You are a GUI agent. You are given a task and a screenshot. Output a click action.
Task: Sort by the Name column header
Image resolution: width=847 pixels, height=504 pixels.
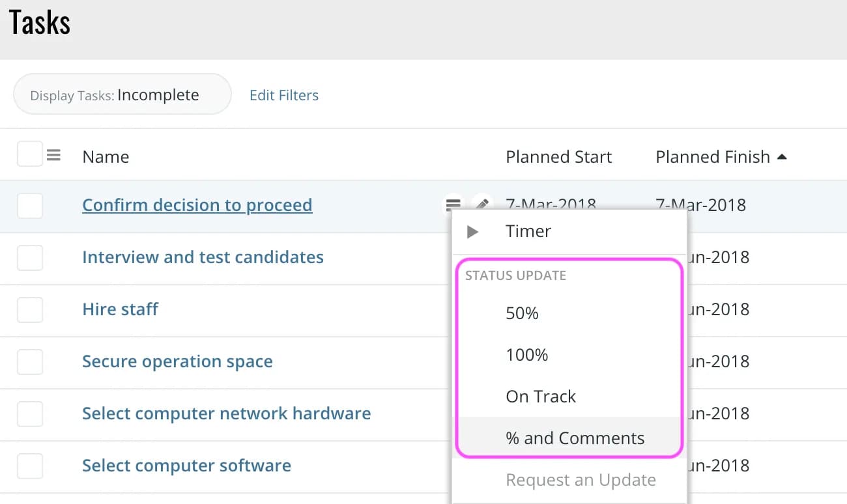coord(106,157)
